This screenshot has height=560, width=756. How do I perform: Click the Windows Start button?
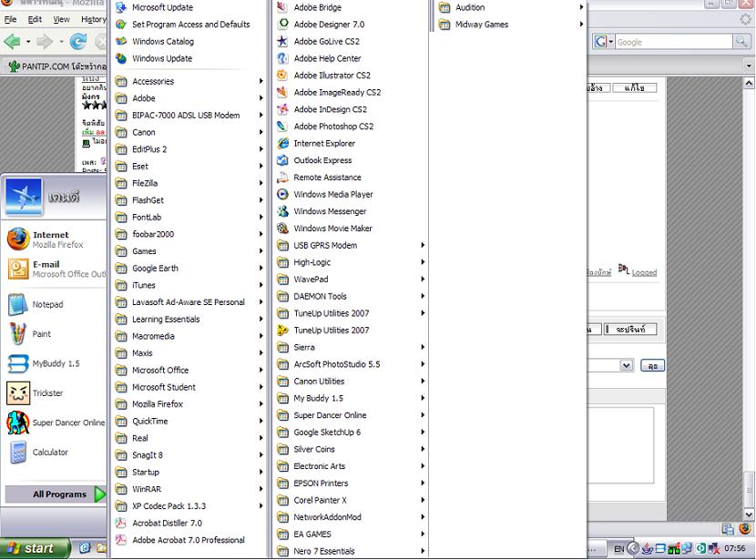tap(35, 548)
